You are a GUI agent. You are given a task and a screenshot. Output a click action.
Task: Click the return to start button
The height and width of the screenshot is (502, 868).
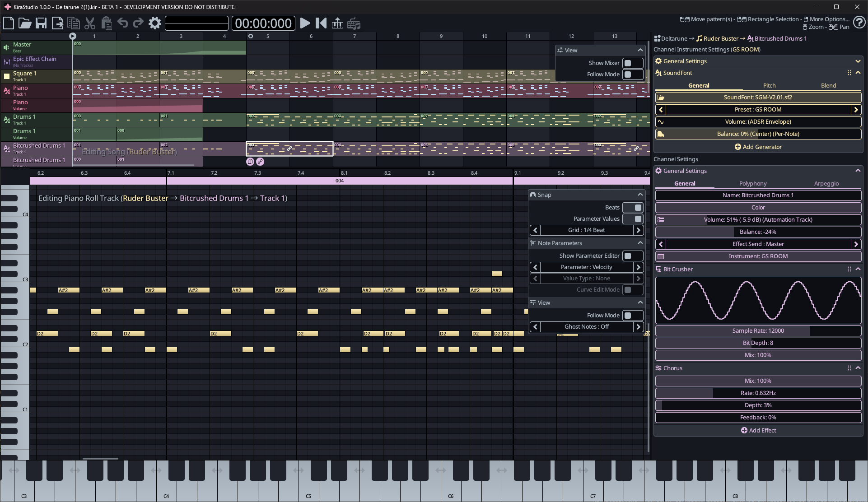(x=321, y=23)
